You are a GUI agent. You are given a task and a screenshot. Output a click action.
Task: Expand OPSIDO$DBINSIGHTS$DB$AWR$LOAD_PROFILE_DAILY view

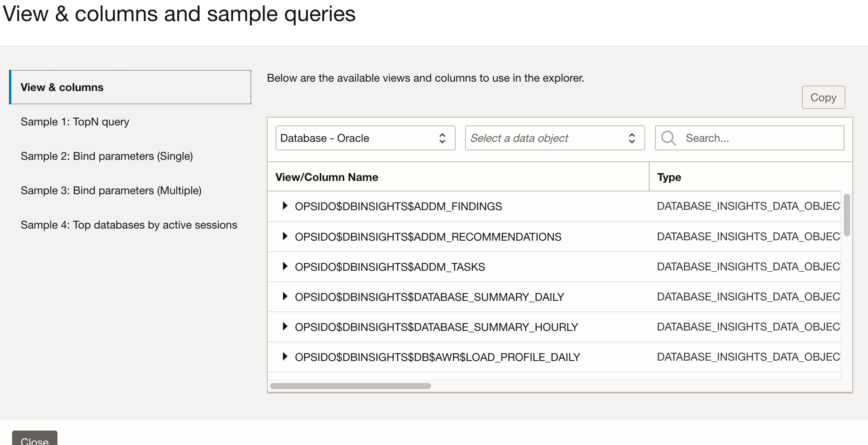[285, 357]
